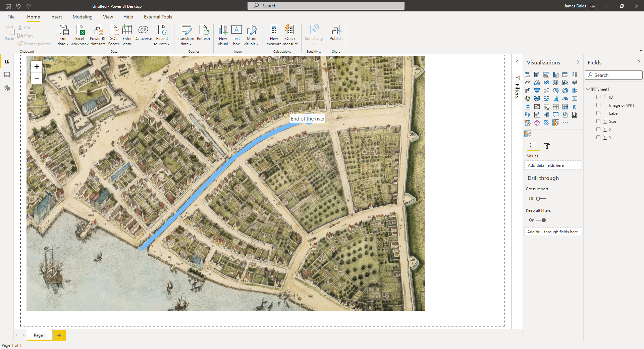Screen dimensions: 644x349
Task: Select the Power Apps visual
Action: (x=537, y=123)
